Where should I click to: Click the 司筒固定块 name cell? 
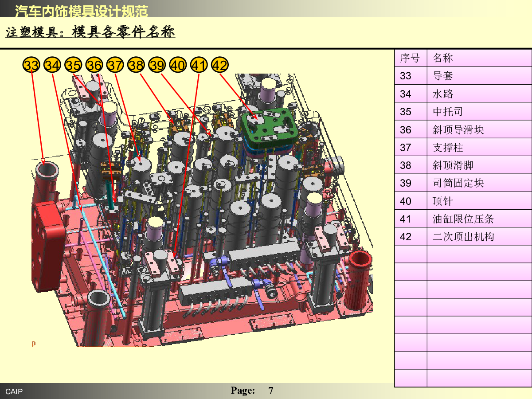tap(479, 183)
